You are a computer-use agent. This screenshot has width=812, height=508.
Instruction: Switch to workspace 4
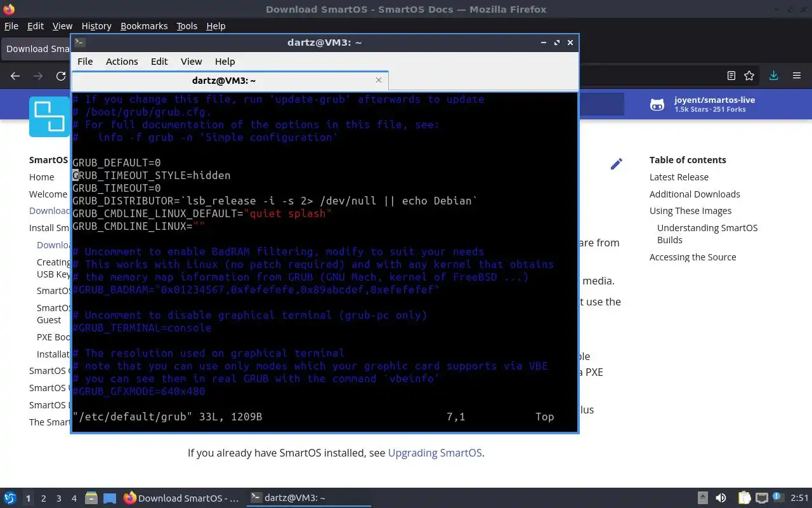point(74,498)
